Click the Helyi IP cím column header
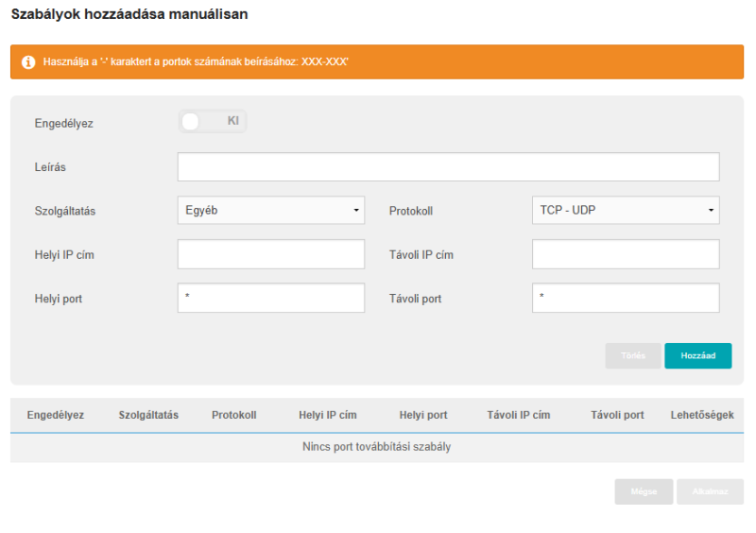The image size is (756, 533). 327,415
